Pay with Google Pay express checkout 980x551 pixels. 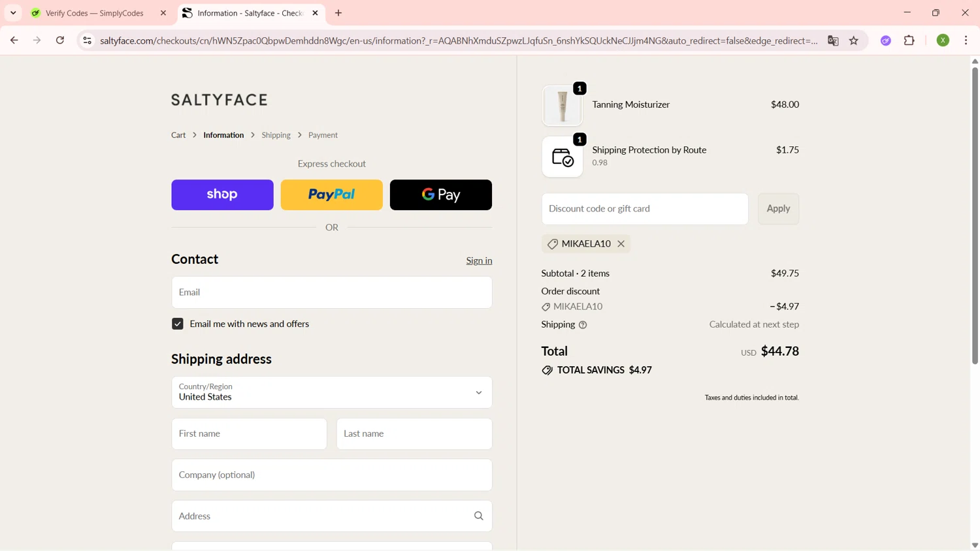(x=441, y=195)
